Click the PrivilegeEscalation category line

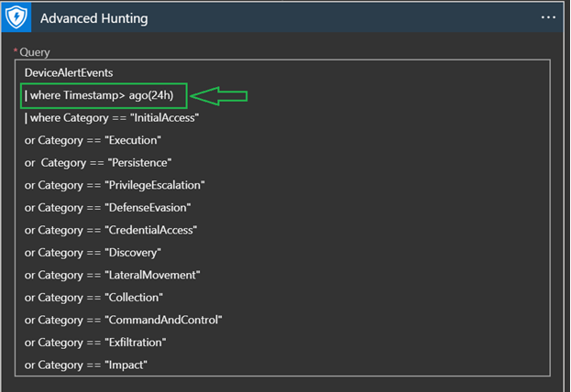point(115,185)
